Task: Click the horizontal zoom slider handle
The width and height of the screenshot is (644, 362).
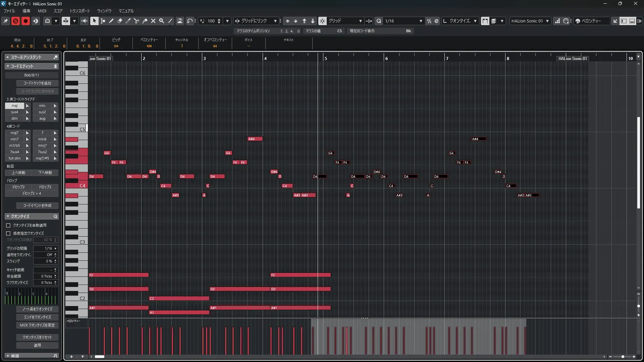Action: tap(623, 357)
